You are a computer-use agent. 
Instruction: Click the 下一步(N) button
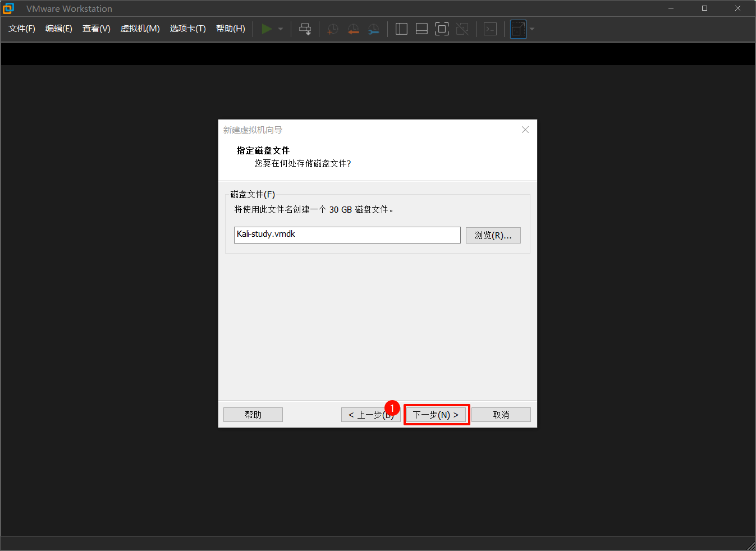[437, 414]
